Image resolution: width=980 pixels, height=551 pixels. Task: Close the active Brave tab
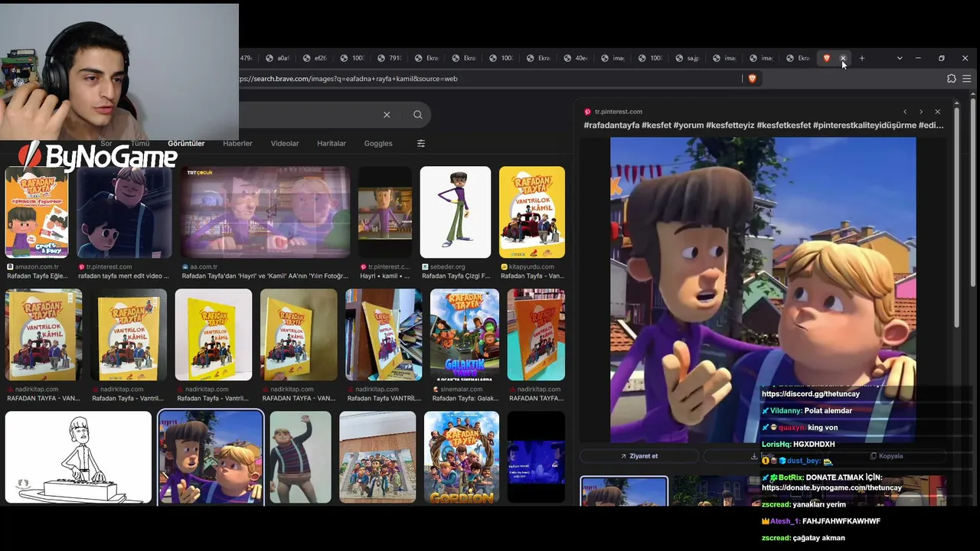pos(843,58)
